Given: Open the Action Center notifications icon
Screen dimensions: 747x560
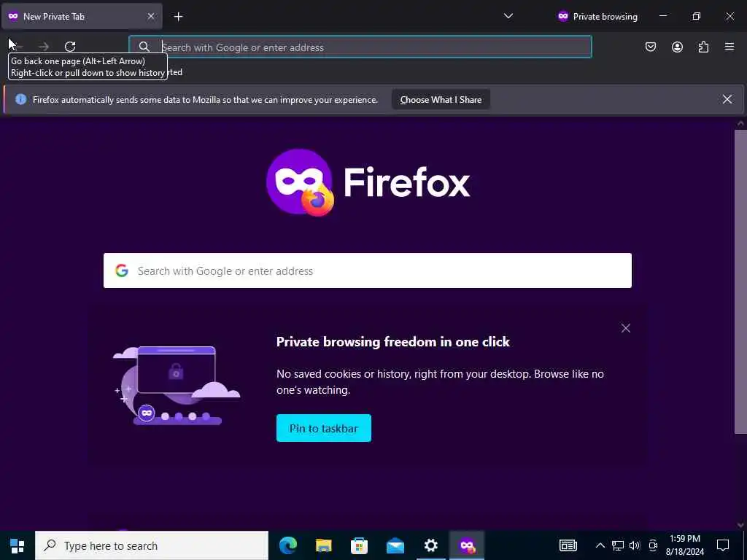Looking at the screenshot, I should point(723,545).
